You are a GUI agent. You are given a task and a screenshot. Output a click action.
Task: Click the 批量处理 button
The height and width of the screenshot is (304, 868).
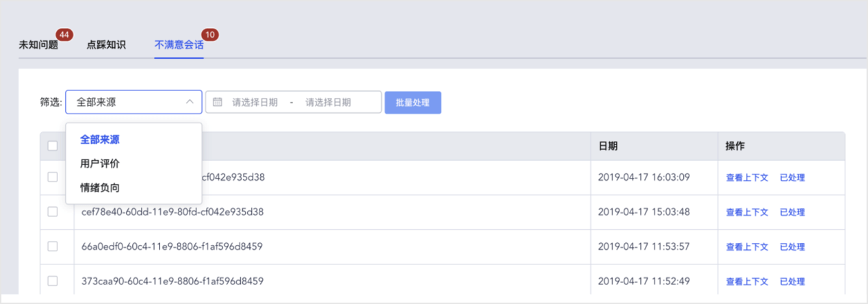pos(413,102)
